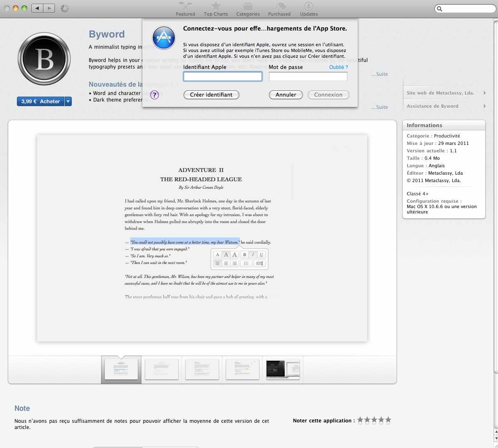Image resolution: width=498 pixels, height=448 pixels.
Task: Click the Langue : Anglais entry
Action: pyautogui.click(x=426, y=166)
